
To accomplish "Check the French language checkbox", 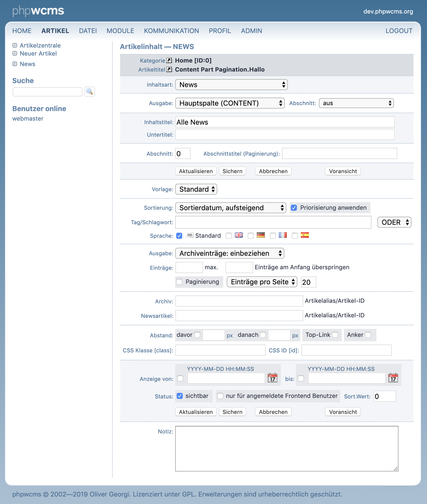I will [x=273, y=236].
